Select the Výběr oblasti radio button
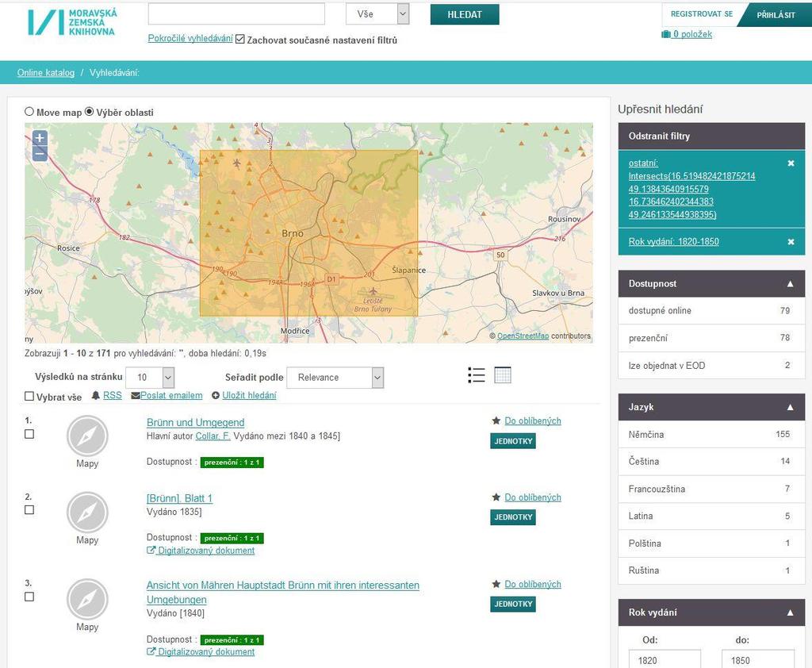 [x=89, y=111]
